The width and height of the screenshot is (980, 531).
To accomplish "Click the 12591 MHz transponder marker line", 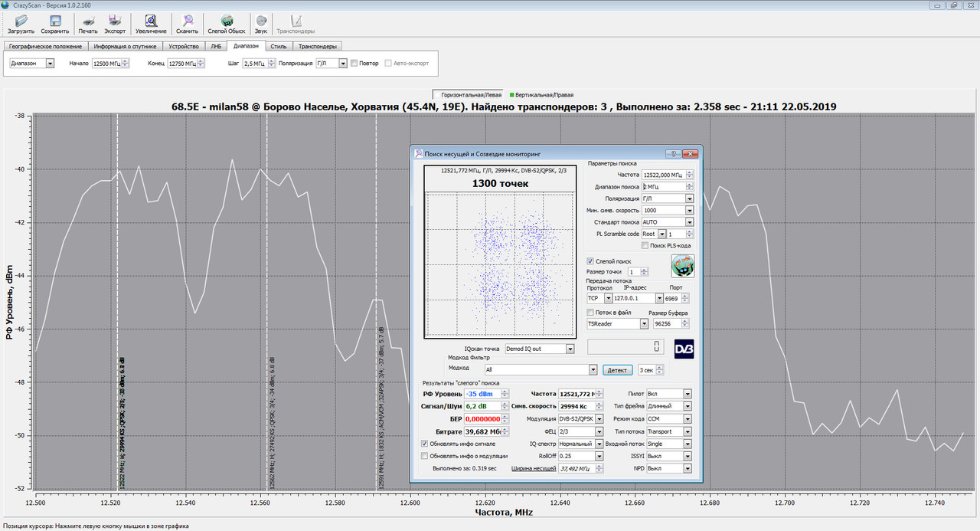I will pyautogui.click(x=376, y=302).
